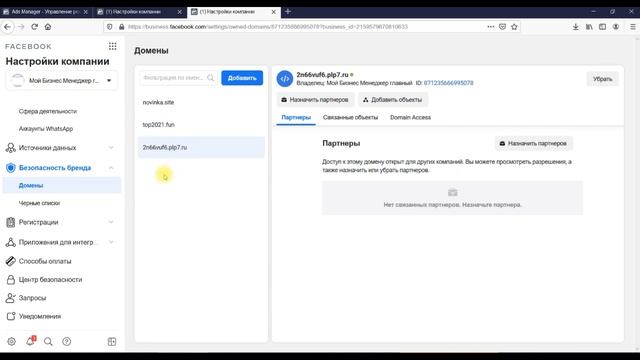Click Назначить партнеров below domain name

tap(315, 100)
